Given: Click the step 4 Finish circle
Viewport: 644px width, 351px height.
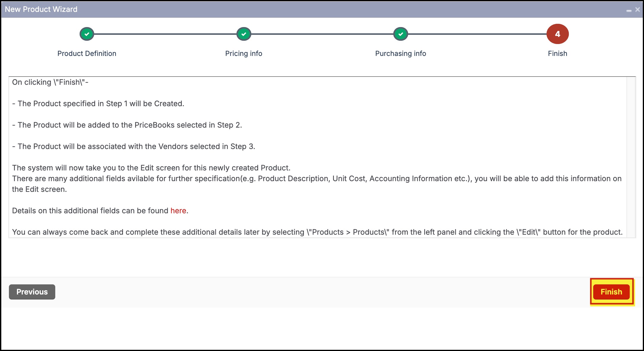Looking at the screenshot, I should (558, 34).
